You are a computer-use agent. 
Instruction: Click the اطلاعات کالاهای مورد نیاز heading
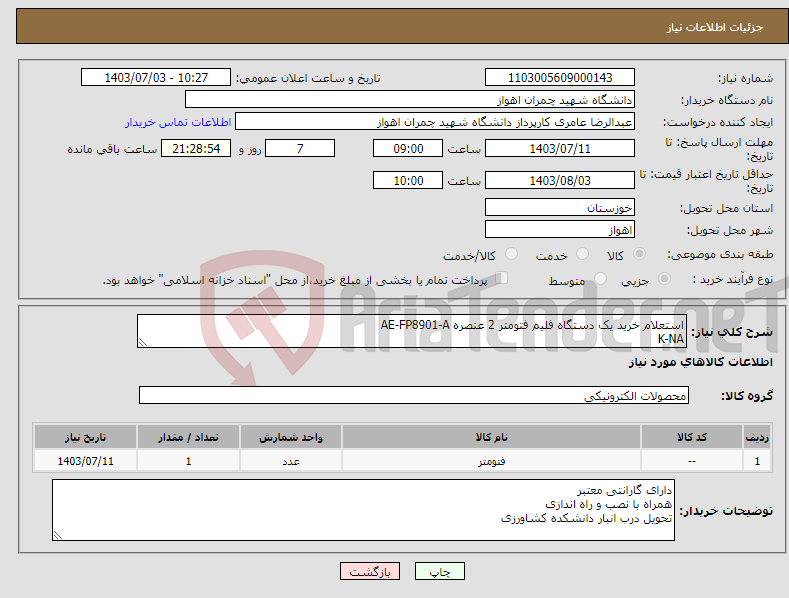click(x=700, y=362)
